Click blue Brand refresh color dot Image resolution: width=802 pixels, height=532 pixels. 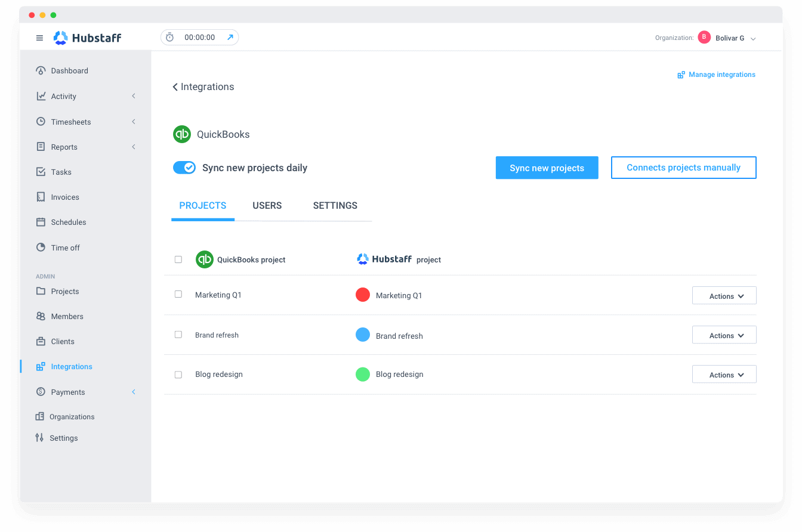click(x=363, y=335)
